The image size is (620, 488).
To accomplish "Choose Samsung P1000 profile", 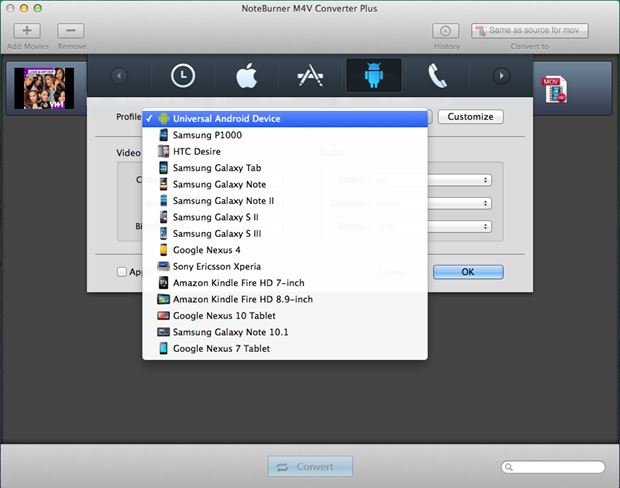I will tap(285, 135).
